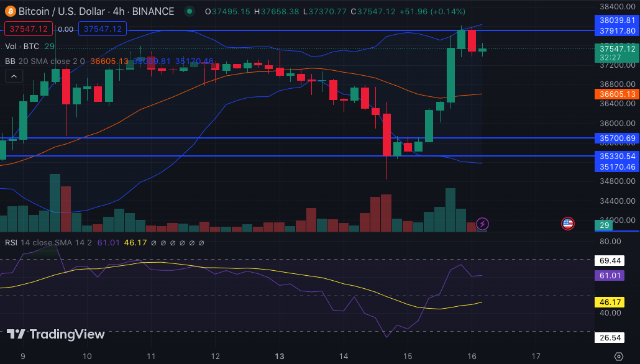Click the green market status dot
The image size is (640, 364).
[189, 11]
